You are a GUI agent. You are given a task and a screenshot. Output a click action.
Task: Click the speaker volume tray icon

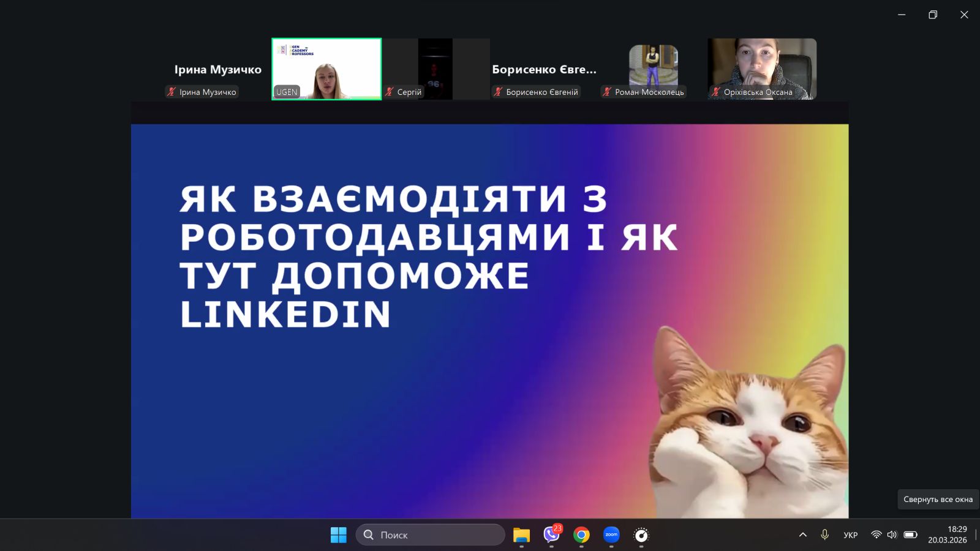pyautogui.click(x=892, y=535)
